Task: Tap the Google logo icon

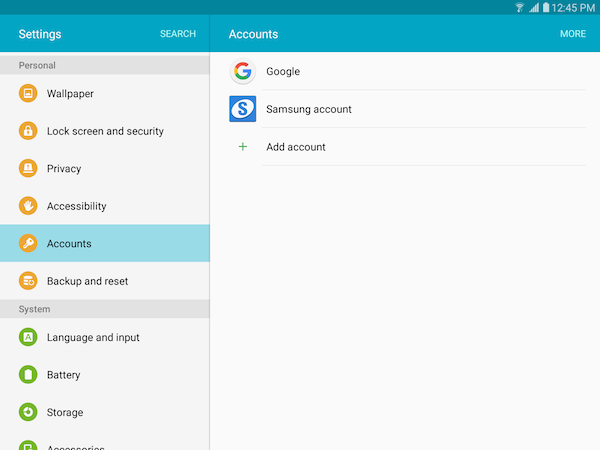Action: coord(243,71)
